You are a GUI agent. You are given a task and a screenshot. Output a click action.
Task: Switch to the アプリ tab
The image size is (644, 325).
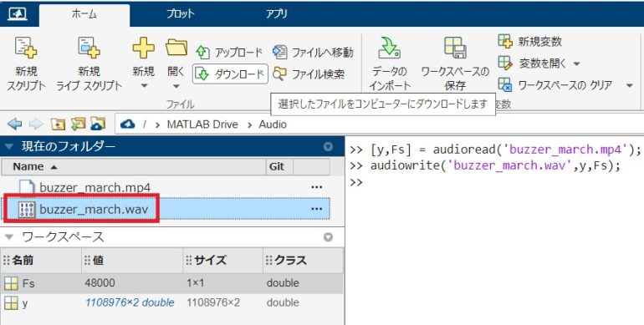point(276,14)
